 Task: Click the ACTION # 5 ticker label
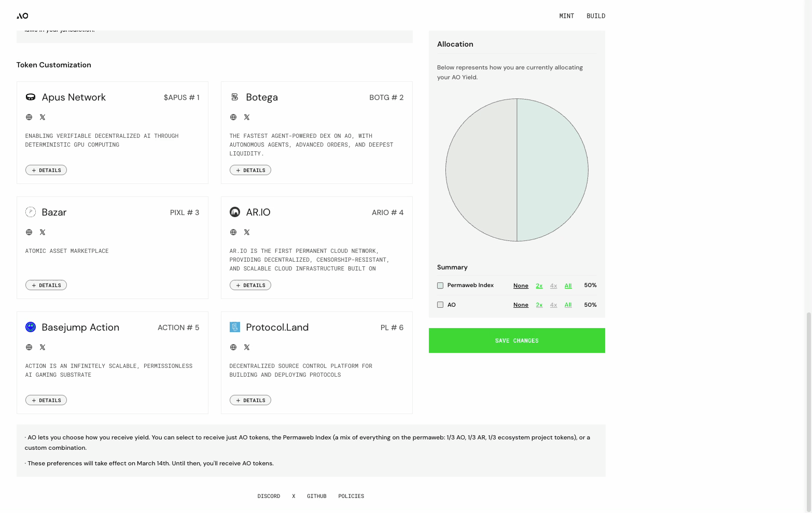coord(178,327)
